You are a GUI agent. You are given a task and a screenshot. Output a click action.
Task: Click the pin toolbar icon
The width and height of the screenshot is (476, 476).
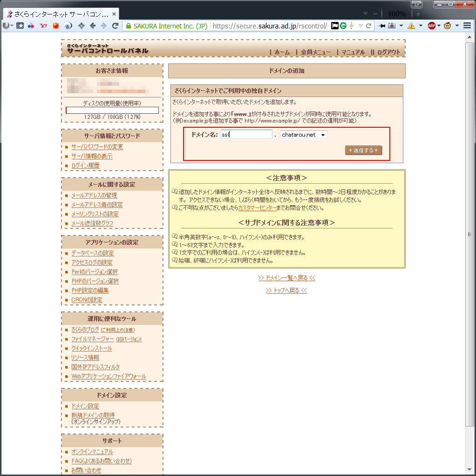pos(382,26)
